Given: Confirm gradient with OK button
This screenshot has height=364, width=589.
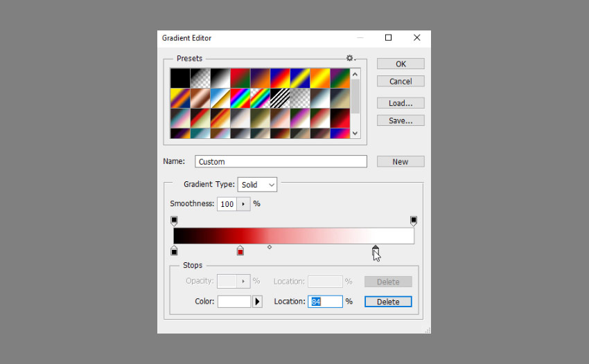Looking at the screenshot, I should (401, 64).
